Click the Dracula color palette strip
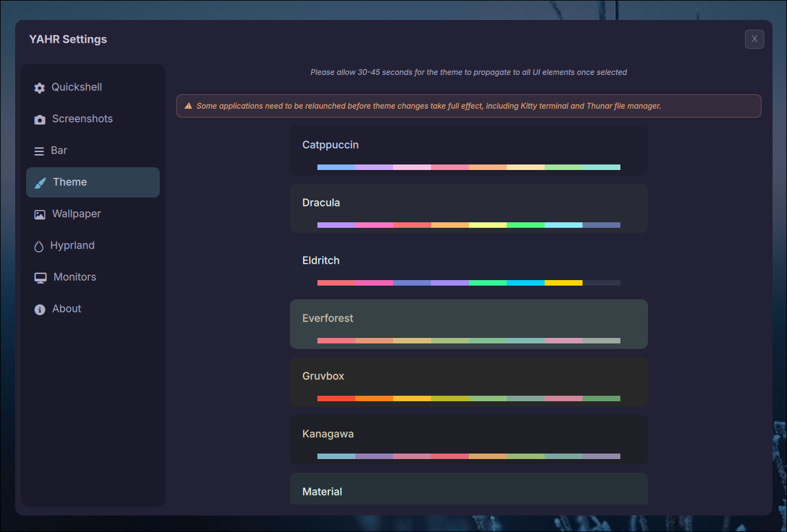 [468, 225]
